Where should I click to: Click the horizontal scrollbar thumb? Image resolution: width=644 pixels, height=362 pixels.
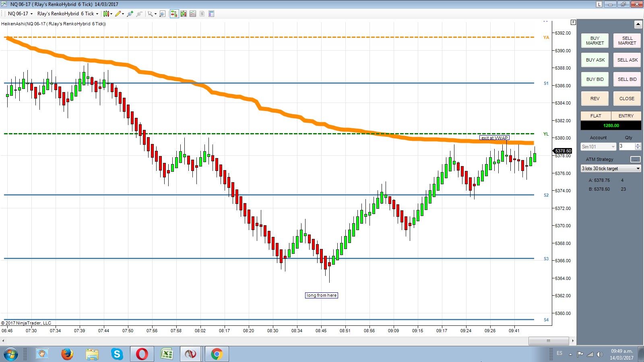coord(548,341)
